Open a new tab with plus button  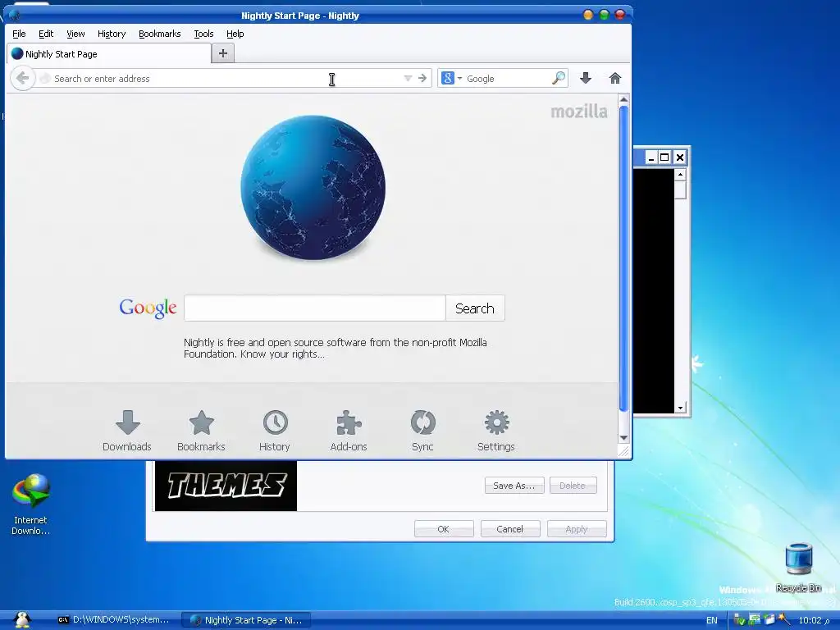pyautogui.click(x=223, y=53)
